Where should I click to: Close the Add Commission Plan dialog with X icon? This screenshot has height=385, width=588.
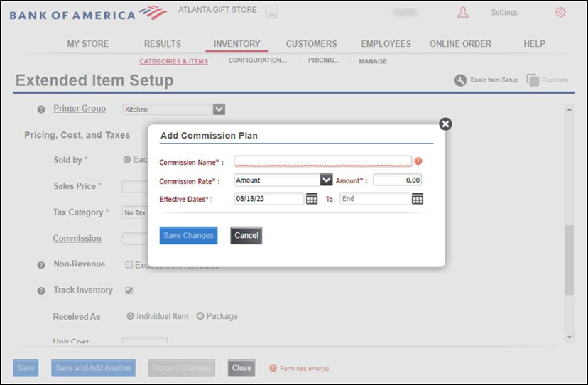click(445, 124)
